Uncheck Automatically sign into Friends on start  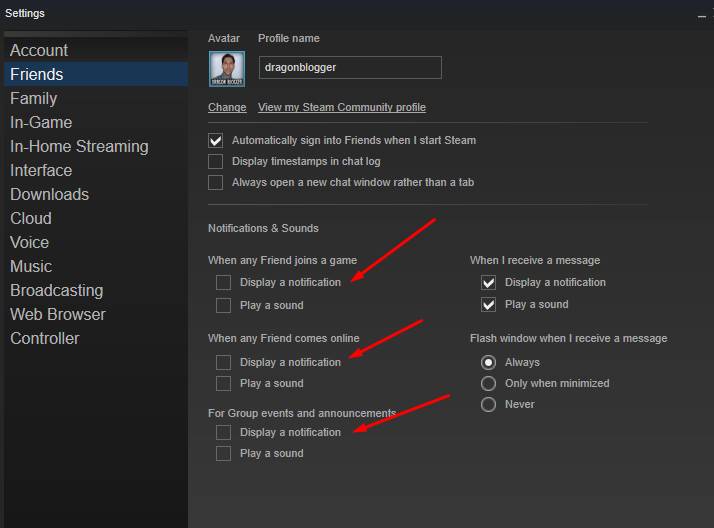click(x=215, y=140)
